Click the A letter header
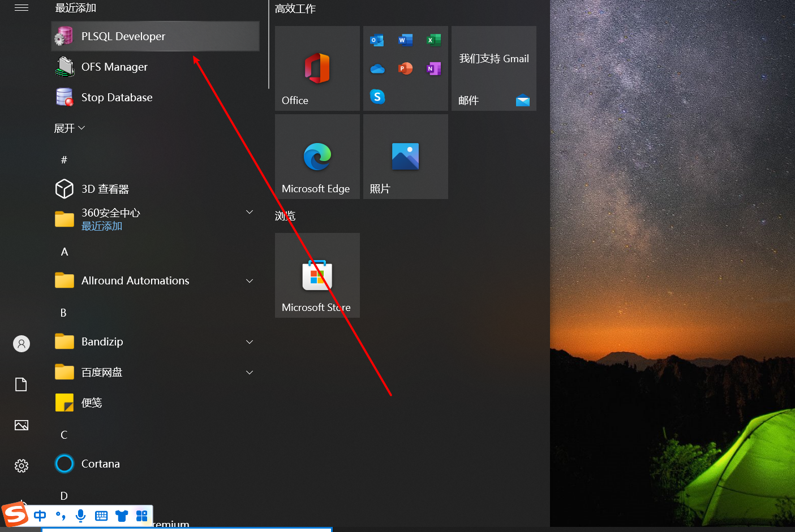This screenshot has width=795, height=532. pyautogui.click(x=65, y=252)
